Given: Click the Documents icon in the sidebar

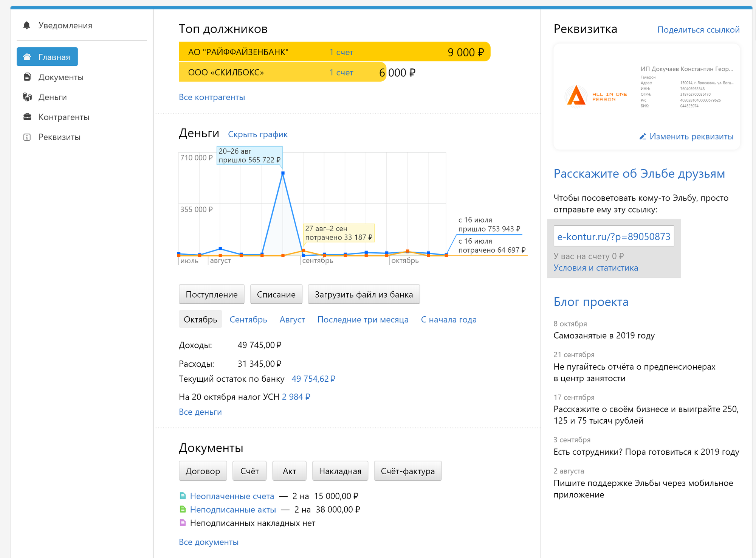Looking at the screenshot, I should coord(27,77).
